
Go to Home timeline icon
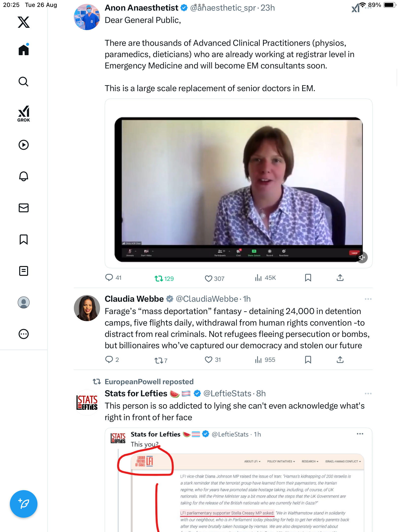[24, 50]
